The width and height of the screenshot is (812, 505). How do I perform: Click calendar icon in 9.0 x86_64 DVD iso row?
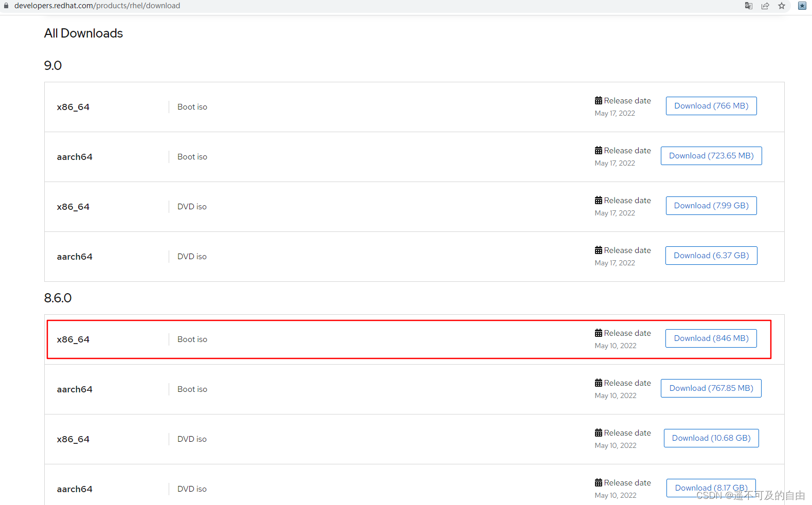(599, 200)
